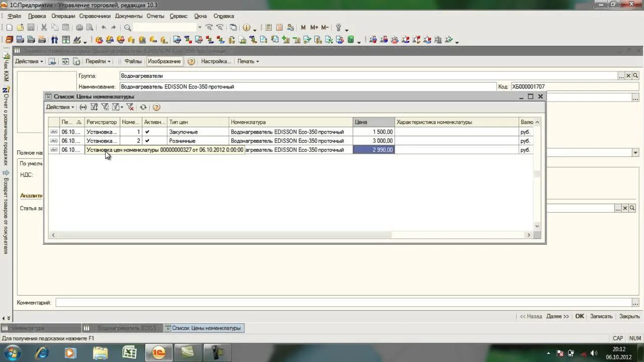
Task: Open the Операции menu
Action: tap(63, 16)
